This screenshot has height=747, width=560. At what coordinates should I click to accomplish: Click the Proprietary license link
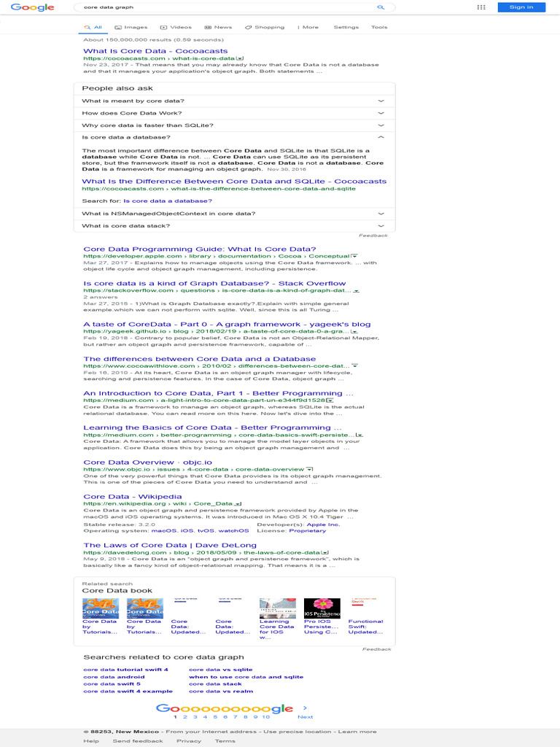308,531
